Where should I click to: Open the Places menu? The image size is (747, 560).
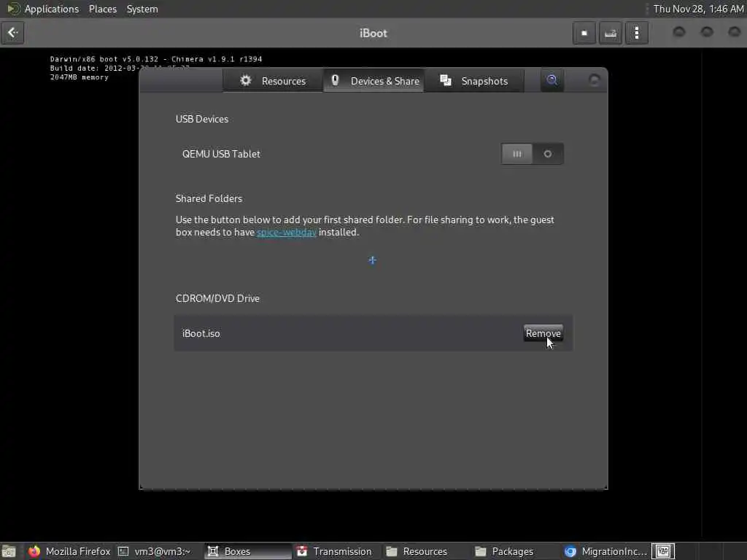(x=102, y=9)
